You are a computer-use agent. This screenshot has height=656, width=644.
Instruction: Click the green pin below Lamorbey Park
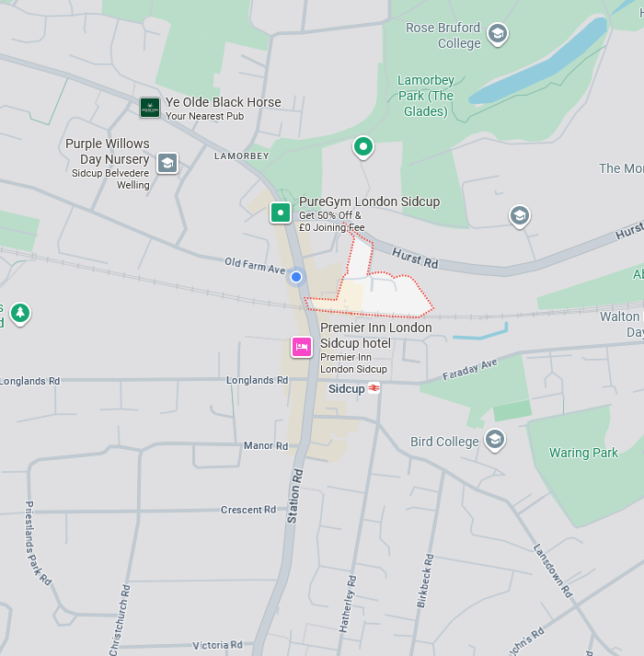coord(363,147)
